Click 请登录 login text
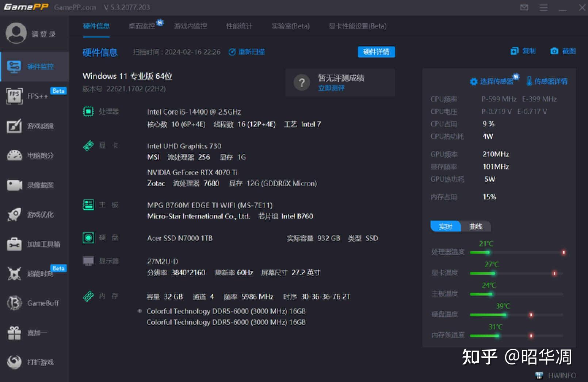 (43, 34)
